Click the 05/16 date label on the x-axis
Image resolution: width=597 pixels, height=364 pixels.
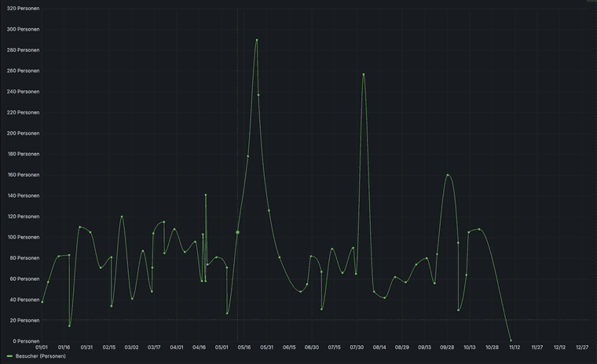point(244,347)
